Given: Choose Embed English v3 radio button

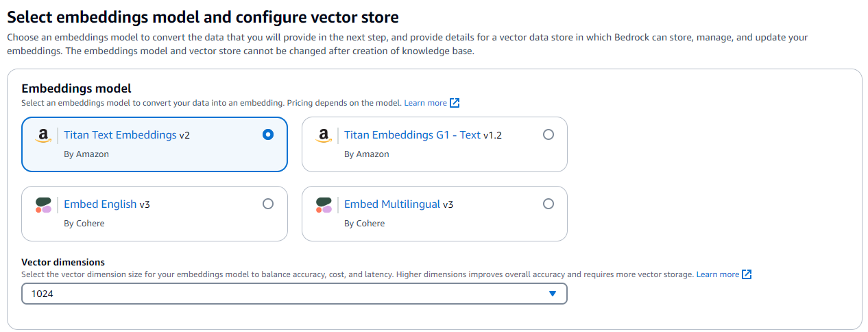Looking at the screenshot, I should pyautogui.click(x=268, y=204).
